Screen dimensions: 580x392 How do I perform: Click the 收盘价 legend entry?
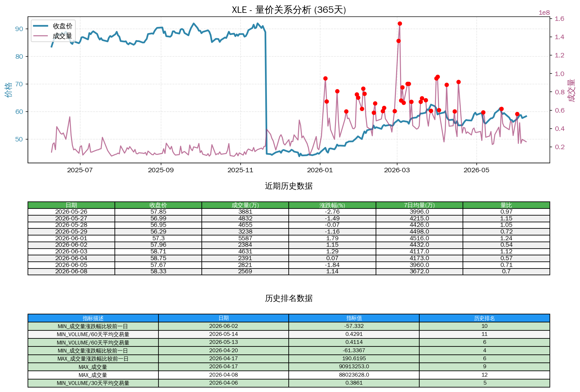53,26
